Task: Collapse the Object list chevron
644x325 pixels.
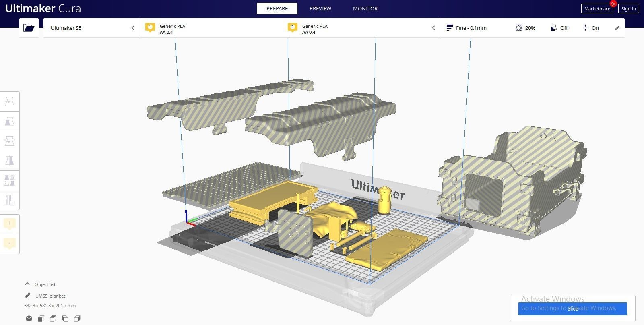Action: click(x=27, y=284)
